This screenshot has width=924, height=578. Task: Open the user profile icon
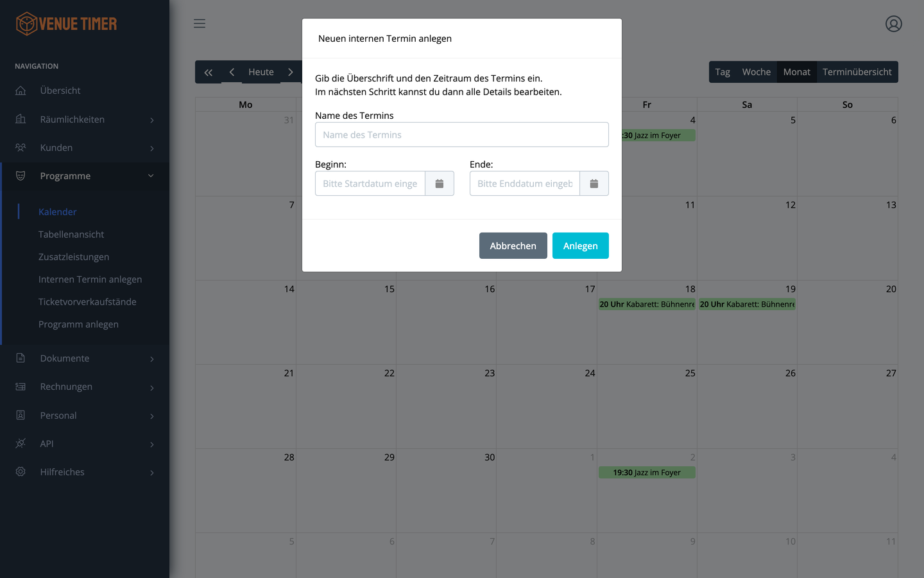pyautogui.click(x=894, y=24)
